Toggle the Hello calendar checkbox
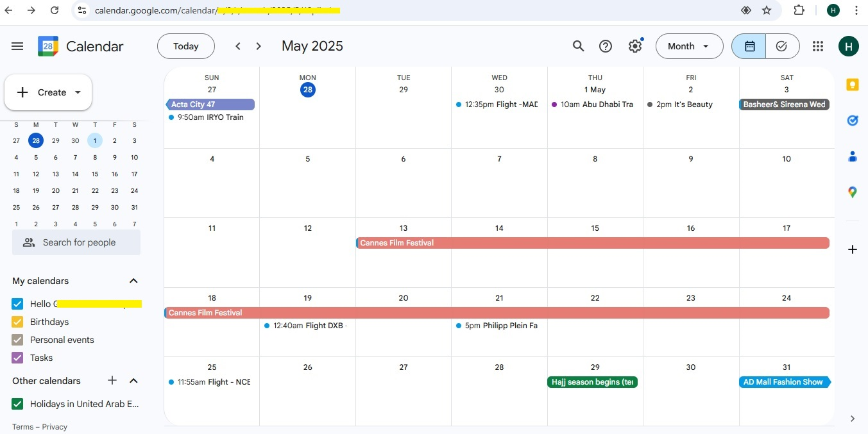This screenshot has height=434, width=868. (x=17, y=304)
